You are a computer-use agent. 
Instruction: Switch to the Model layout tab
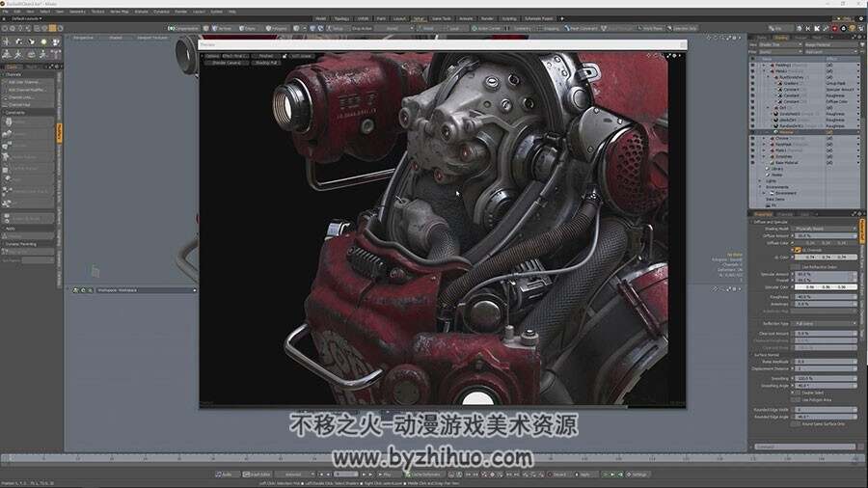coord(320,18)
